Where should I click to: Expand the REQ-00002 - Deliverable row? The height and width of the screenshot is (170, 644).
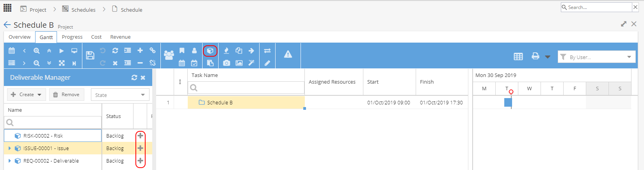pos(9,161)
